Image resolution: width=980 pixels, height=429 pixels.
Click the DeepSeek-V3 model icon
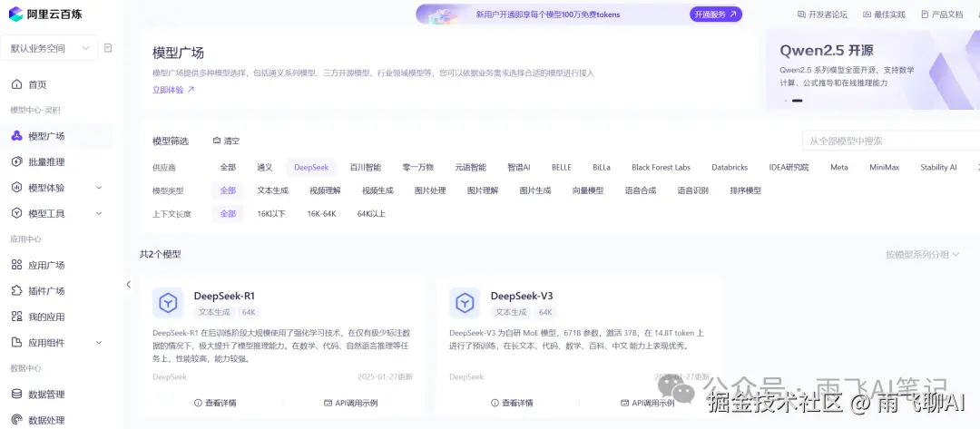click(x=465, y=304)
